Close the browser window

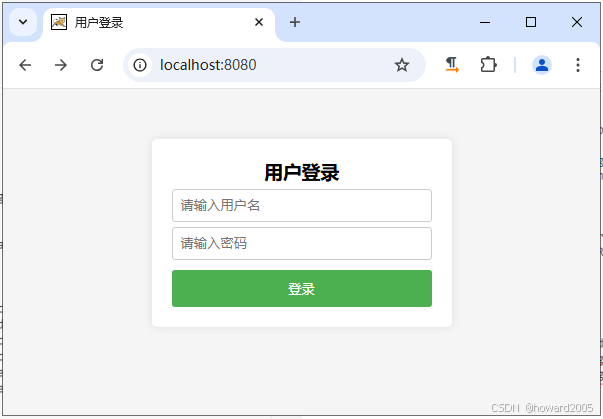pyautogui.click(x=577, y=22)
